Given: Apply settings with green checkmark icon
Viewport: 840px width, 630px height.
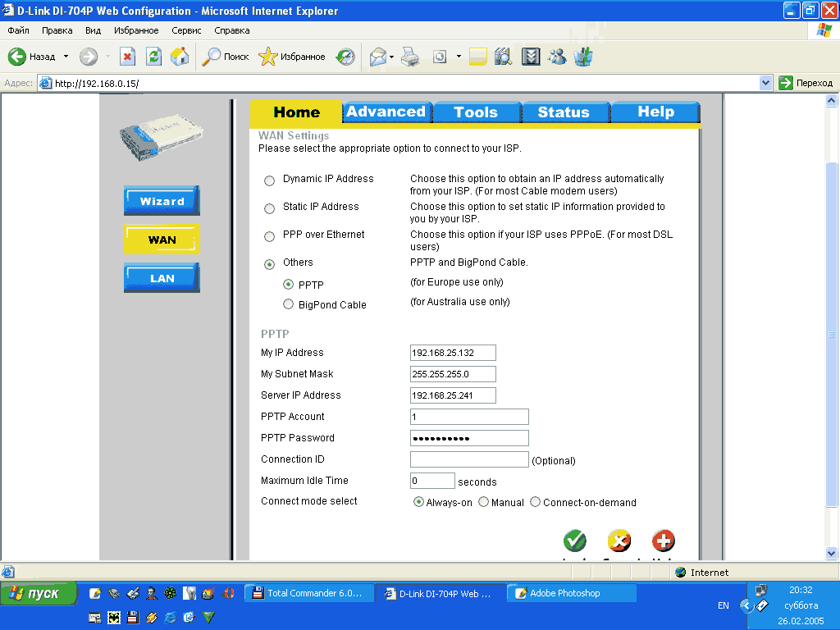Looking at the screenshot, I should coord(575,541).
